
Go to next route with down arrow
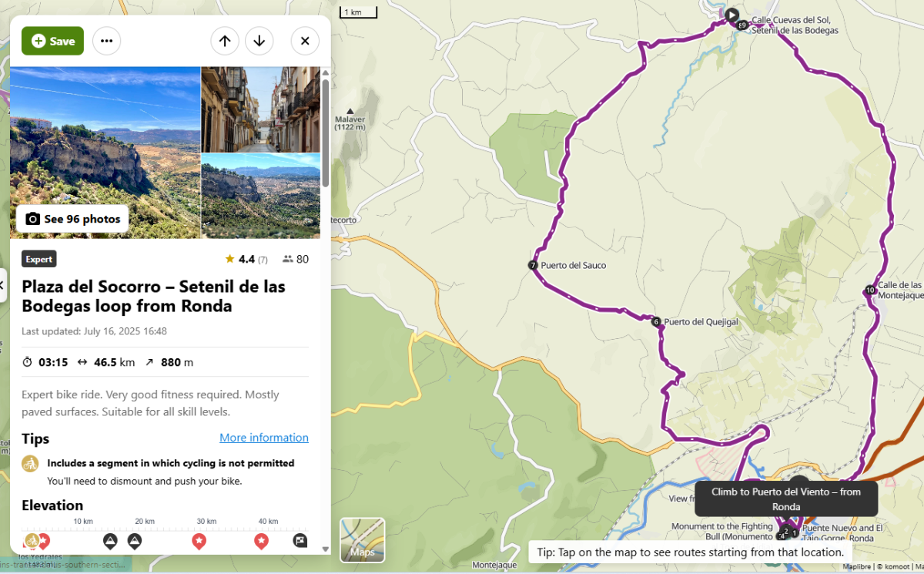(x=259, y=41)
